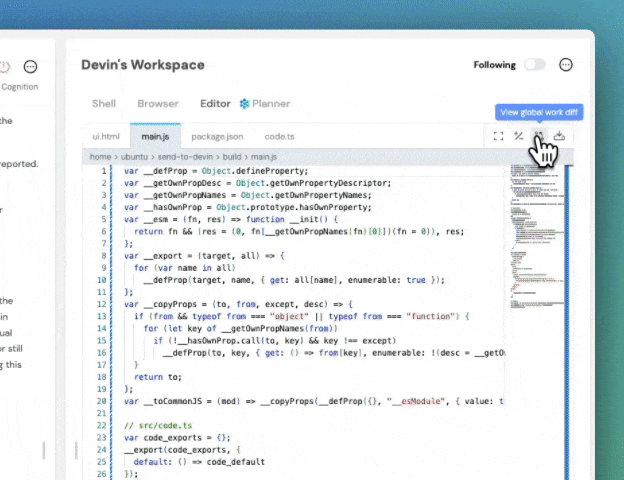The image size is (624, 480).
Task: Switch to the Browser tab
Action: coord(158,103)
